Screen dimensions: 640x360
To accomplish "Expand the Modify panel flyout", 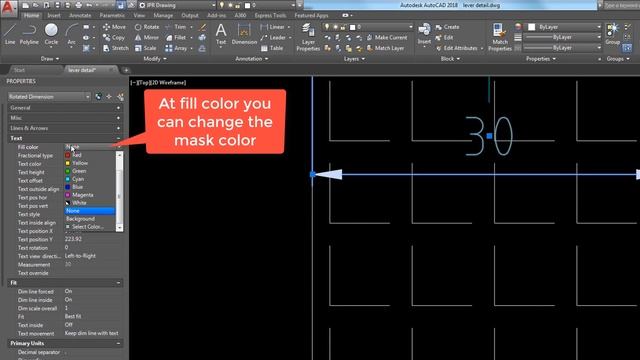I will click(155, 59).
